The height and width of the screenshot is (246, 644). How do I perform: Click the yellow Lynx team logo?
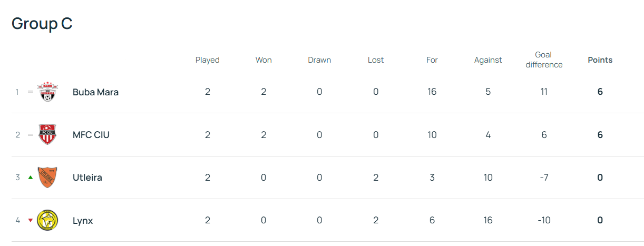pos(48,220)
